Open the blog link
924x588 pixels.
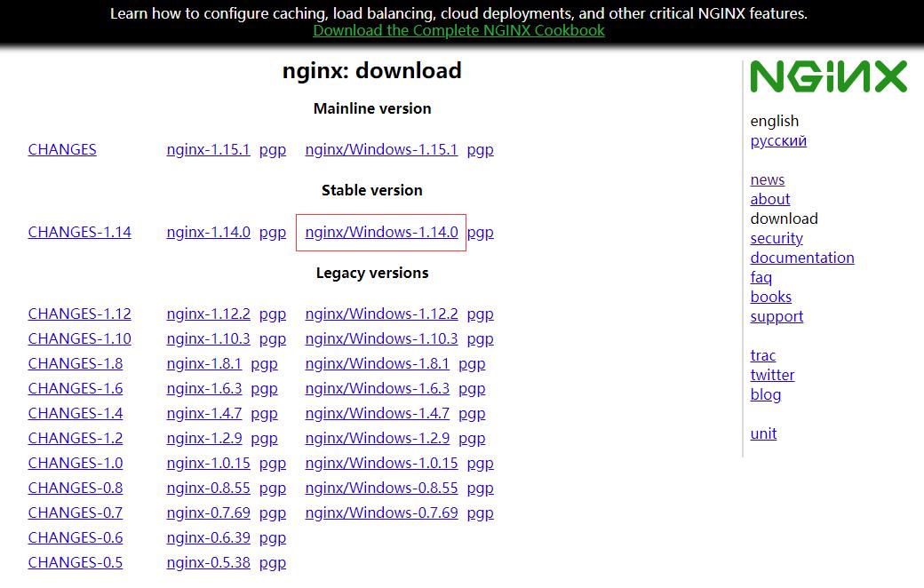(x=766, y=394)
